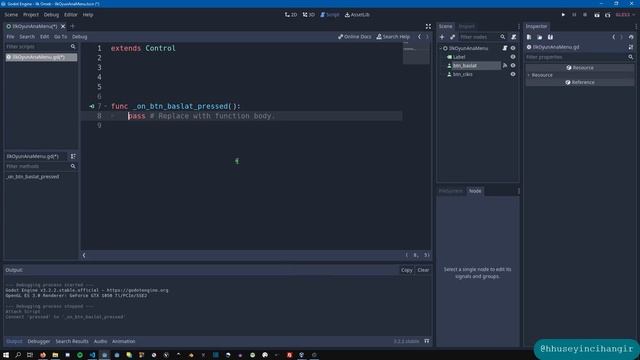The image size is (640, 360).
Task: Open the Editor menu
Action: pyautogui.click(x=71, y=15)
